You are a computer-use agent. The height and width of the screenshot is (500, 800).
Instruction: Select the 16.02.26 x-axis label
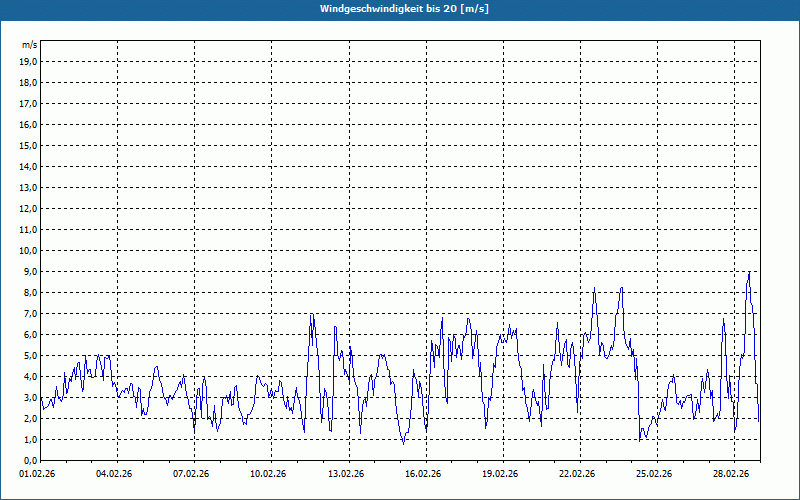tap(424, 475)
